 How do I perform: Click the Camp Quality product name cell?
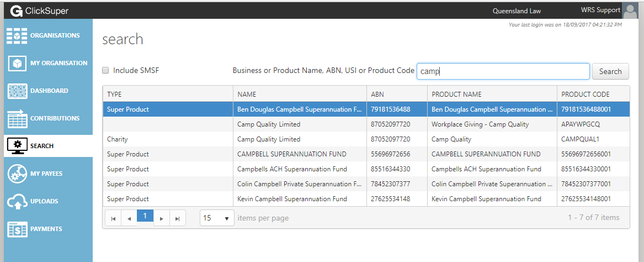pos(492,139)
